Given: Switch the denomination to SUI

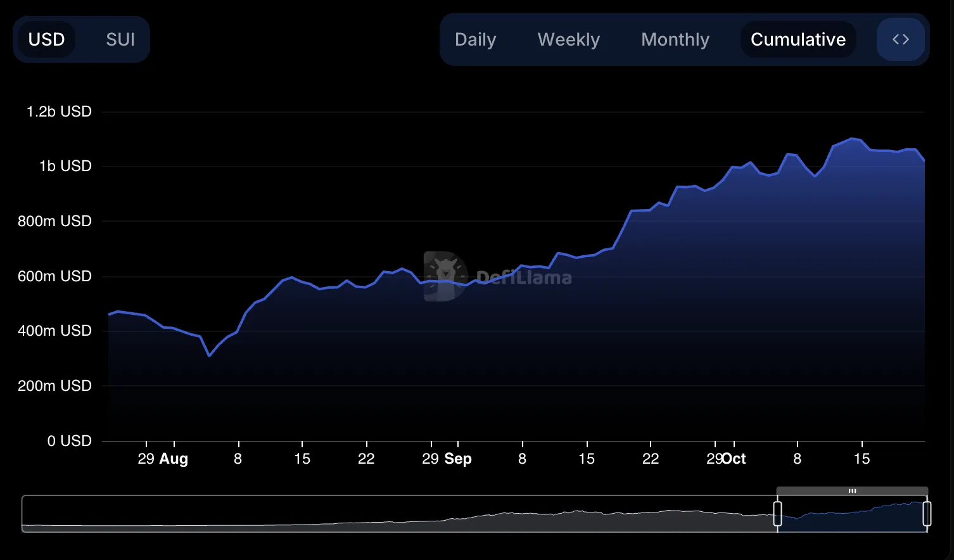Looking at the screenshot, I should (x=120, y=39).
